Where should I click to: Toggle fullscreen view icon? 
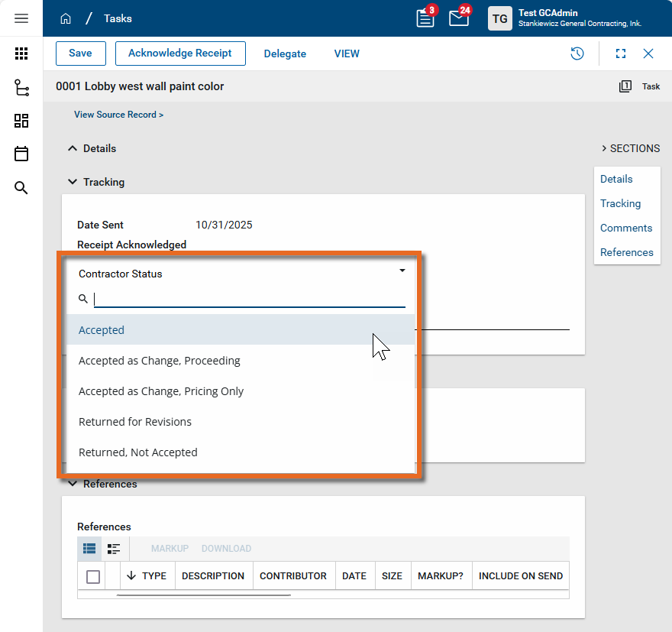pyautogui.click(x=620, y=53)
